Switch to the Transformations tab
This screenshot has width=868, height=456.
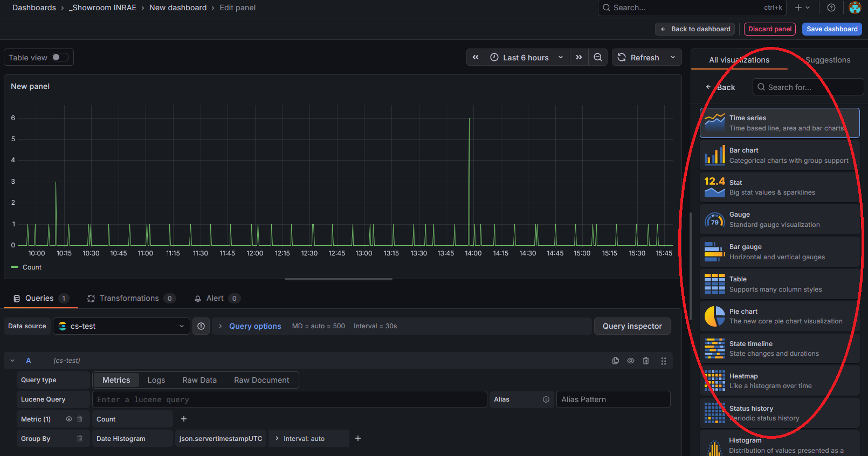click(132, 298)
